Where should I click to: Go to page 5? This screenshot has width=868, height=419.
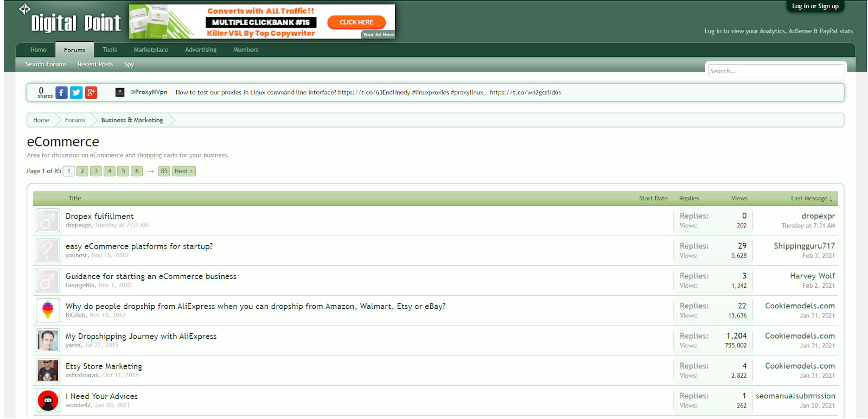coord(123,171)
